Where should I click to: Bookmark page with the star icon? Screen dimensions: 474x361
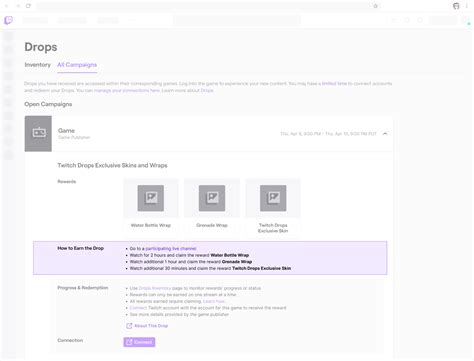point(375,6)
